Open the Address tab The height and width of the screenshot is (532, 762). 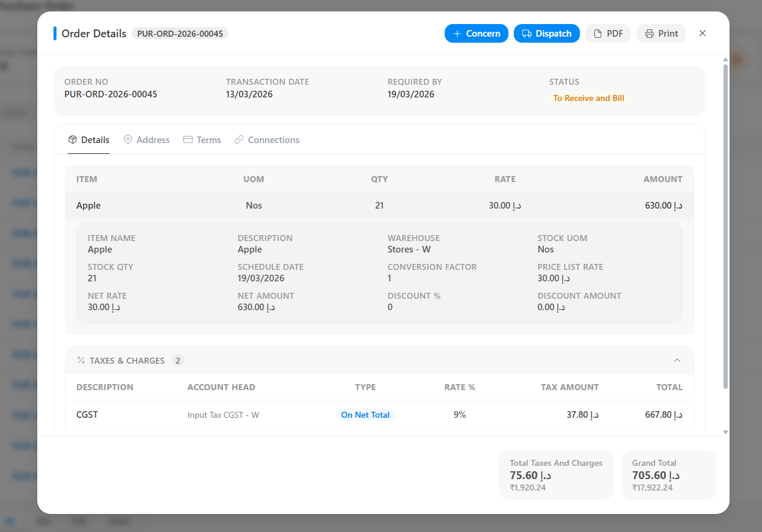(147, 140)
